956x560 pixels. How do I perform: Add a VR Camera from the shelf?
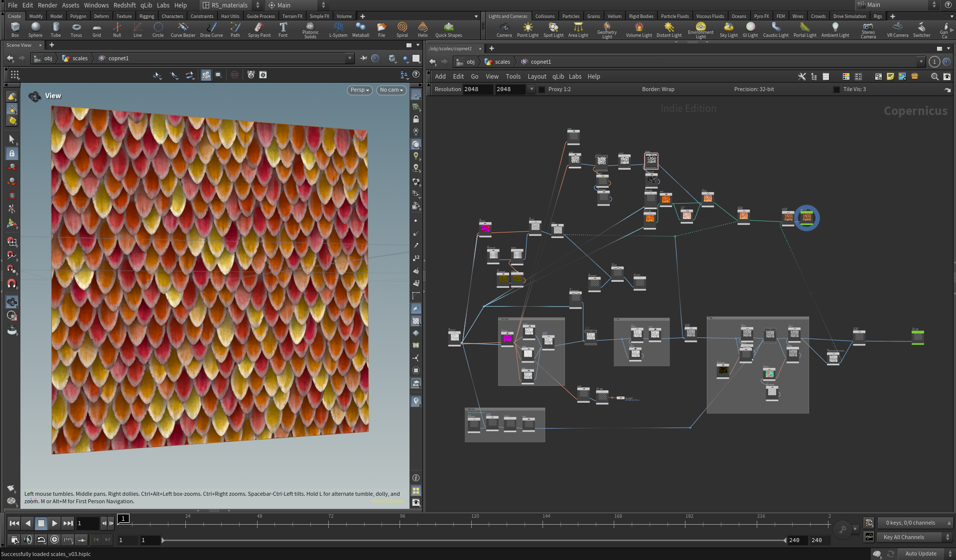click(x=898, y=29)
